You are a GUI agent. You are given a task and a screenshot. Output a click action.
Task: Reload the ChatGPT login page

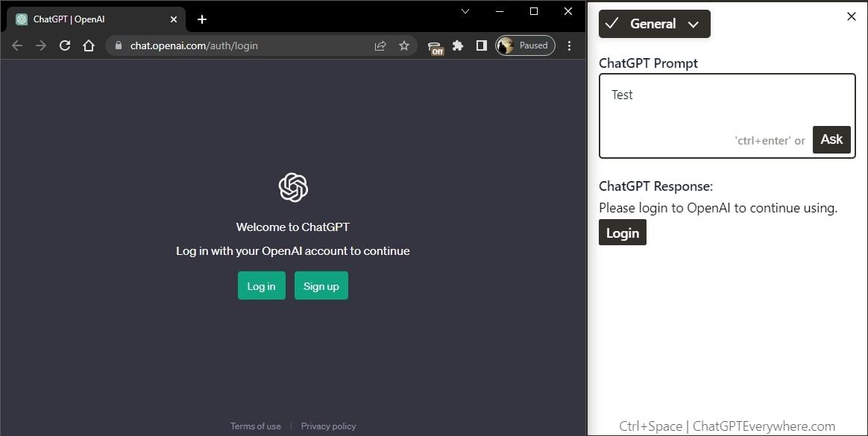(65, 46)
